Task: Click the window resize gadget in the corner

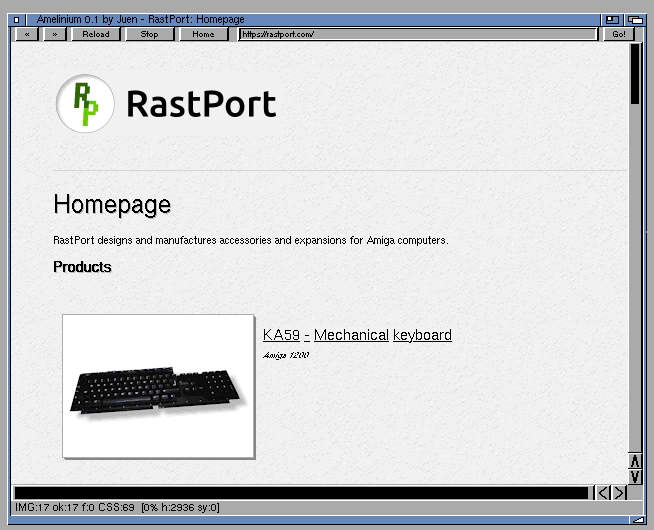Action: pyautogui.click(x=637, y=520)
